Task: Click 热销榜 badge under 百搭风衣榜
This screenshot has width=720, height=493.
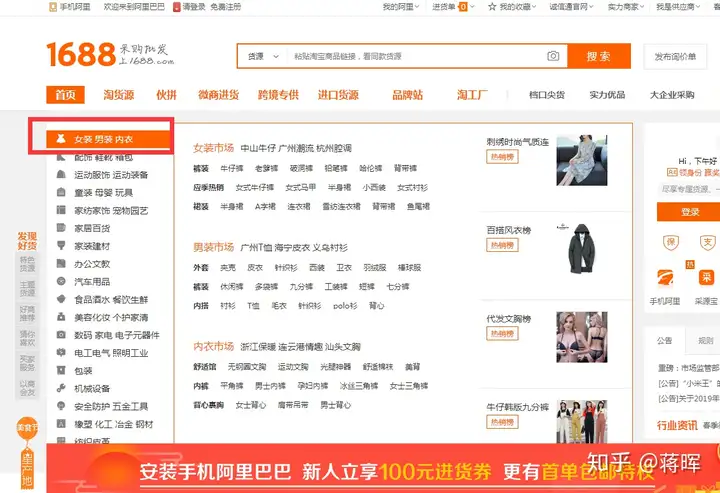Action: click(x=502, y=245)
